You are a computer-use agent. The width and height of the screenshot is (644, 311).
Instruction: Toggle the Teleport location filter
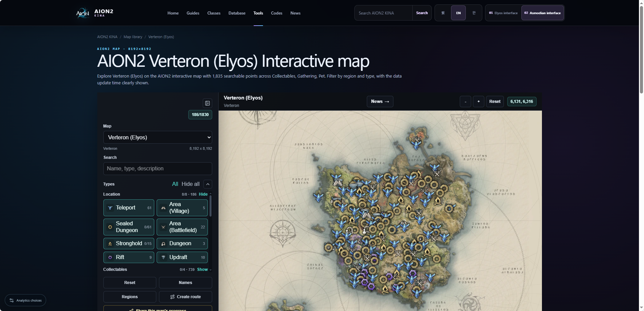pos(129,208)
